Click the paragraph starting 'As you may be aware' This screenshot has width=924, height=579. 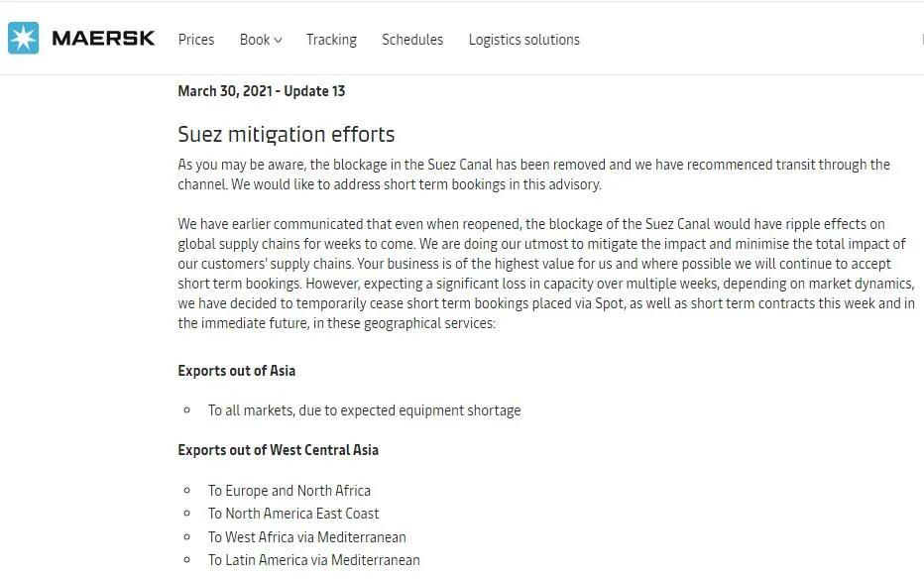pyautogui.click(x=533, y=174)
